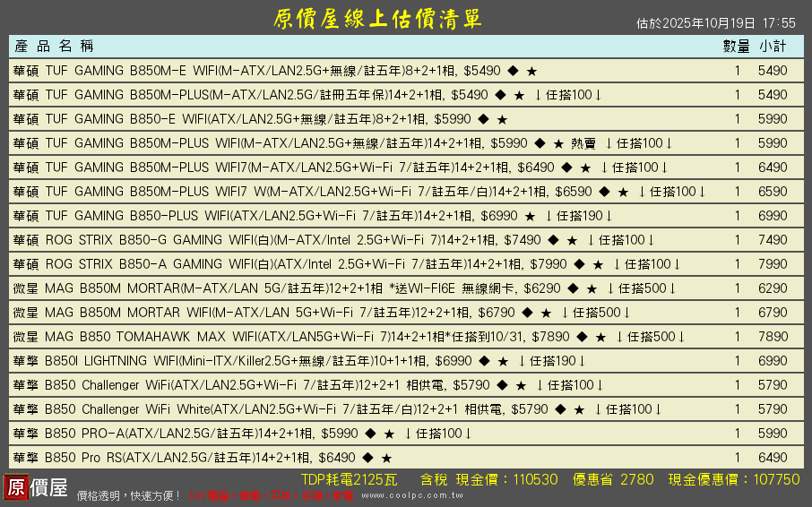The image size is (812, 507).
Task: Click the 原價屋線上估價清單 title
Action: (376, 19)
